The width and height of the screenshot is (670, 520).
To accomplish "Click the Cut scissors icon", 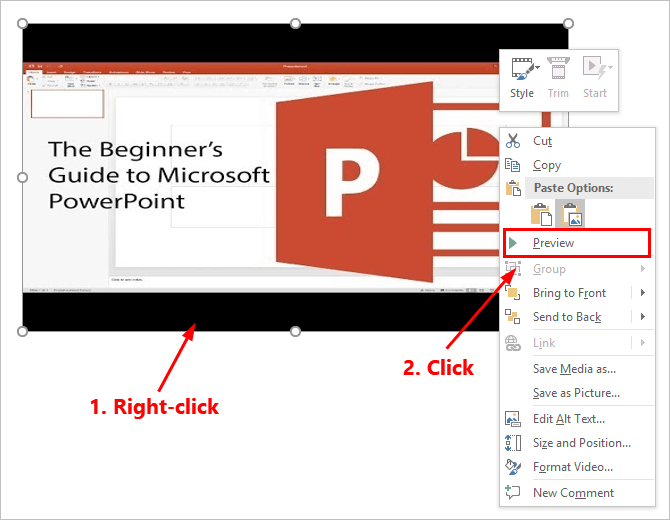I will [x=513, y=141].
